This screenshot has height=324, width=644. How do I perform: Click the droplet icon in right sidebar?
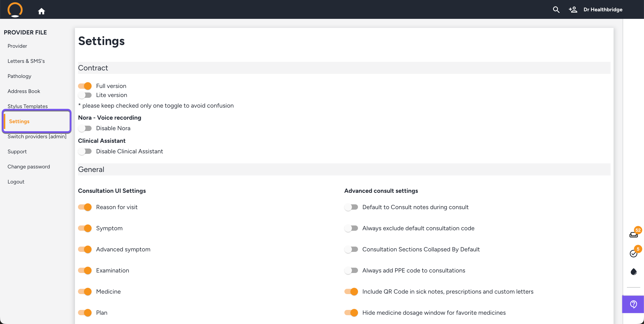click(x=633, y=272)
